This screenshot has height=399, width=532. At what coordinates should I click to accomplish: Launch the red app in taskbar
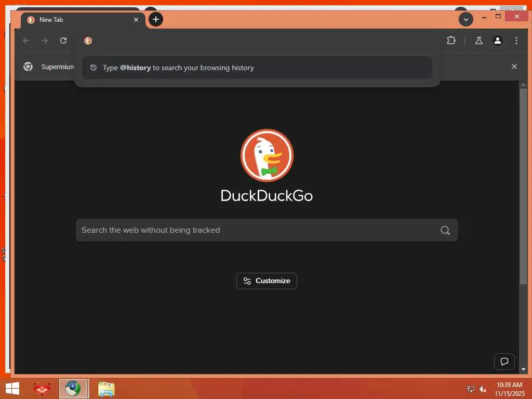(x=42, y=389)
